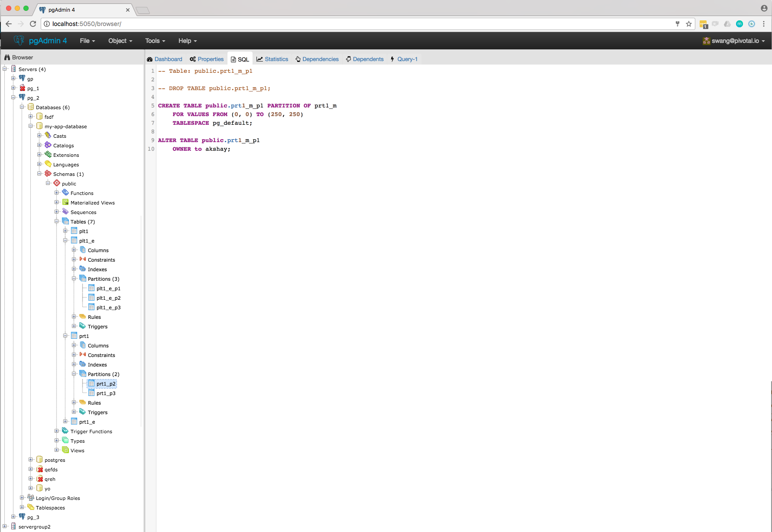Select the Materialized Views icon
The height and width of the screenshot is (532, 772).
65,202
